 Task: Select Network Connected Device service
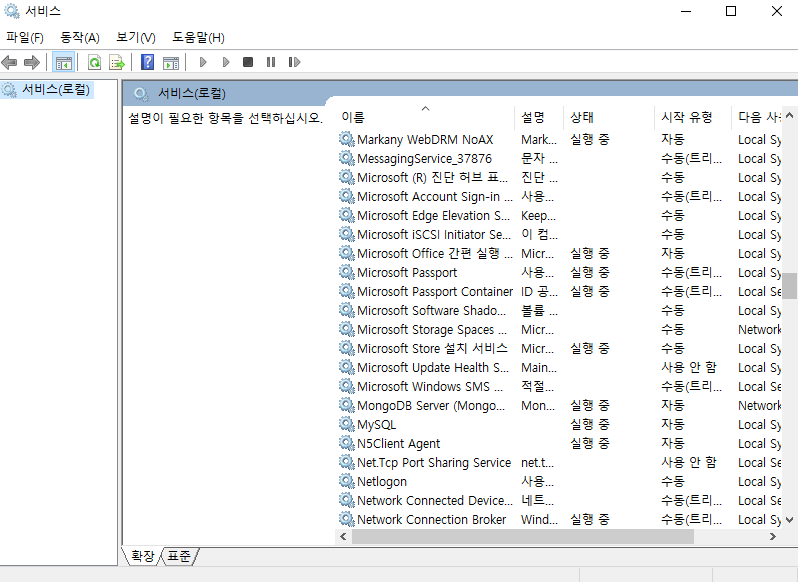coord(559,500)
